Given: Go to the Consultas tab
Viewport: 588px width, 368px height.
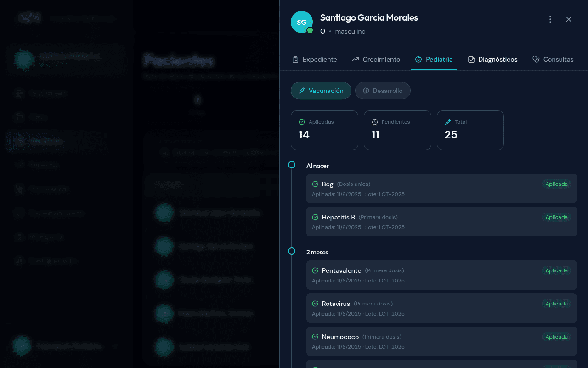Looking at the screenshot, I should coord(553,59).
